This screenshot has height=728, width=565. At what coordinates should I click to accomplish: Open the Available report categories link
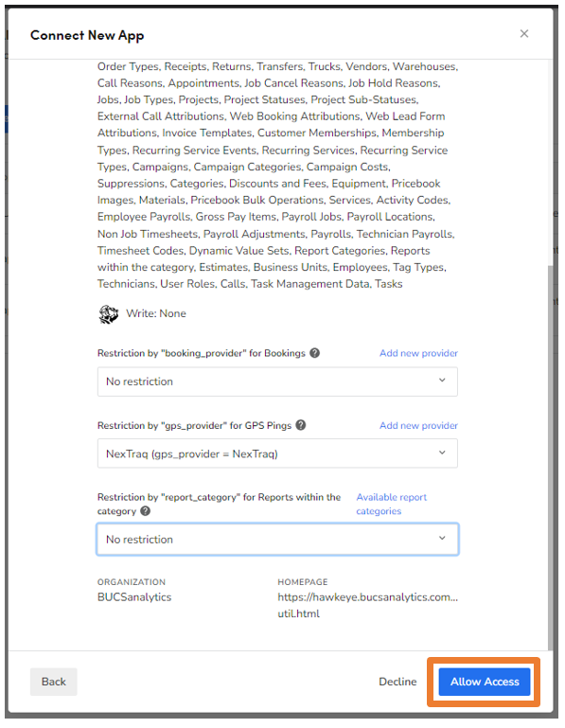(391, 504)
